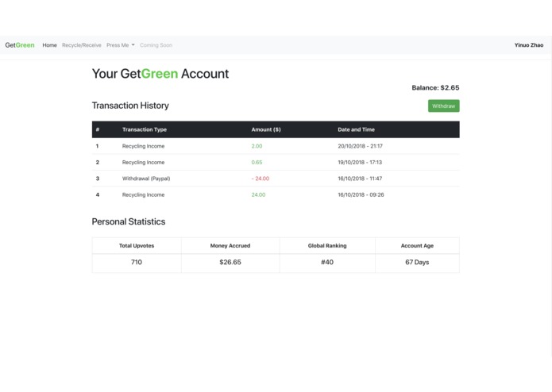Go to Recycle/Receive page

click(82, 45)
